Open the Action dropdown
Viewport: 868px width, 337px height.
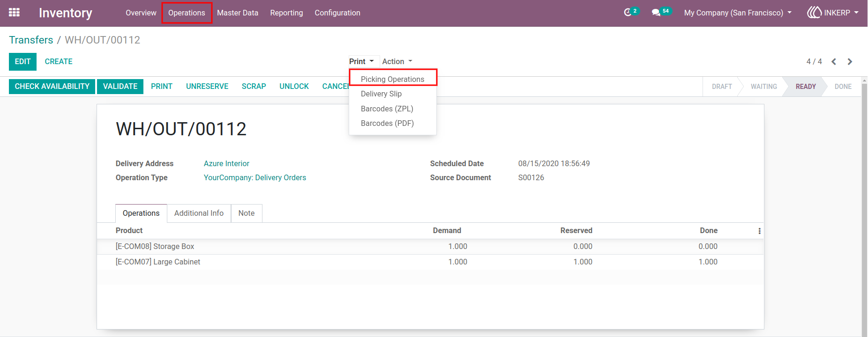click(x=397, y=61)
